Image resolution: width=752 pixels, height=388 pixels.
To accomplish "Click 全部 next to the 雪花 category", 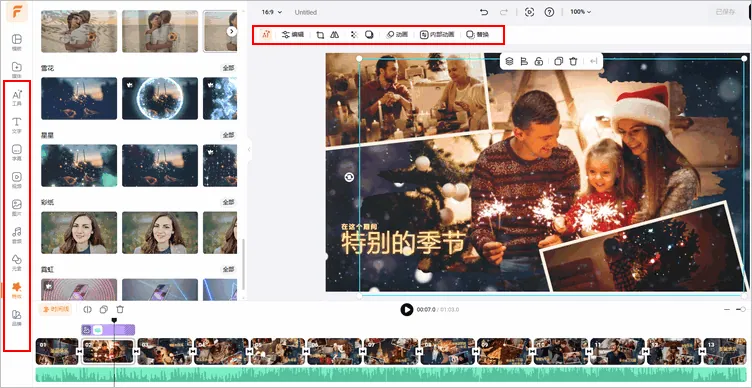I will [229, 68].
